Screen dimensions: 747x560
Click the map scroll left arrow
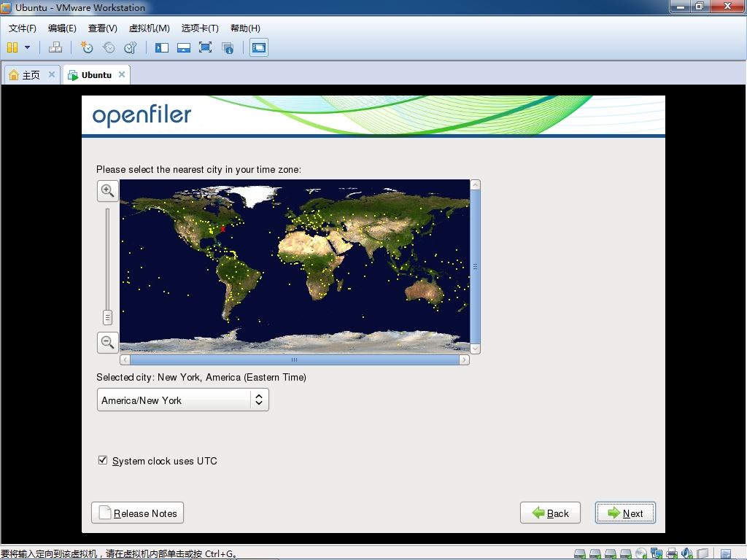[x=125, y=359]
